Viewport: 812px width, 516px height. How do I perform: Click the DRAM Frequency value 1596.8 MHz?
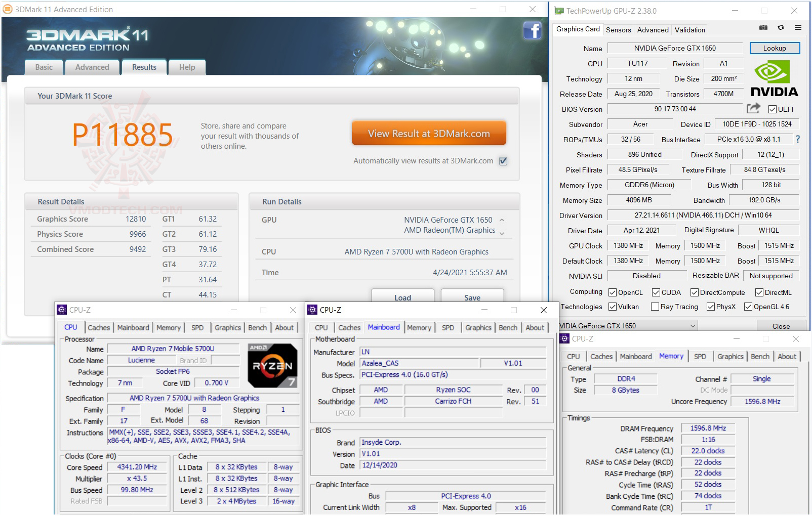tap(708, 428)
